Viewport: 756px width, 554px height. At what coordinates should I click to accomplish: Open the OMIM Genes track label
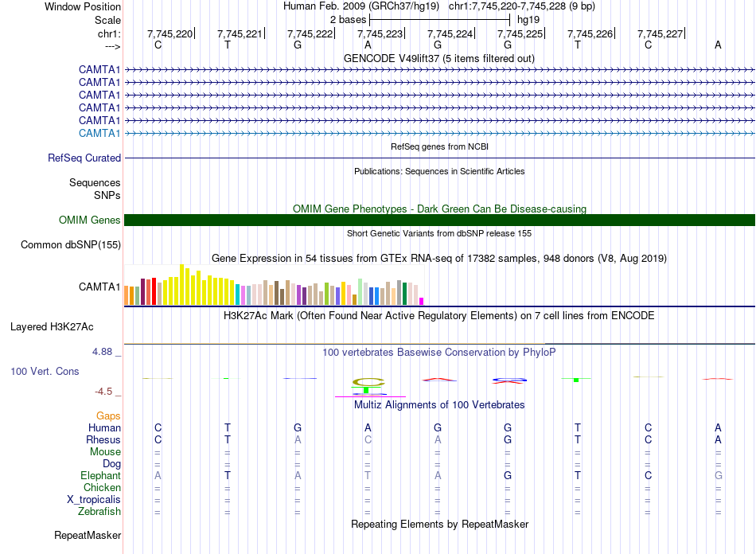point(89,220)
